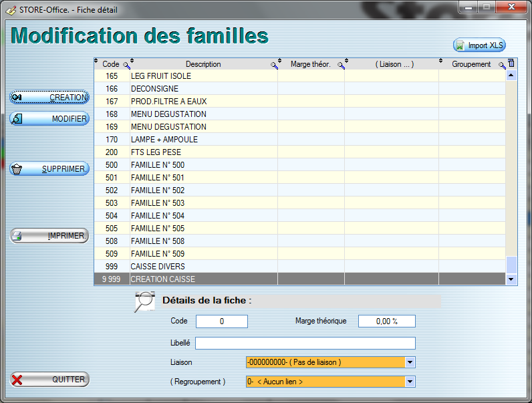
Task: Click the magnifier icon beside Détails de la fiche
Action: point(145,302)
